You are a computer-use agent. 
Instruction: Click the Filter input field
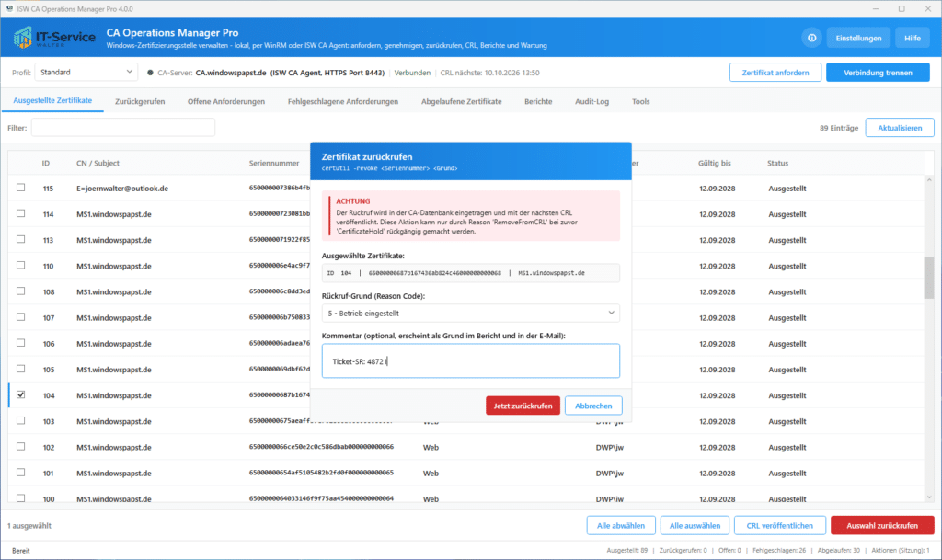pyautogui.click(x=123, y=127)
